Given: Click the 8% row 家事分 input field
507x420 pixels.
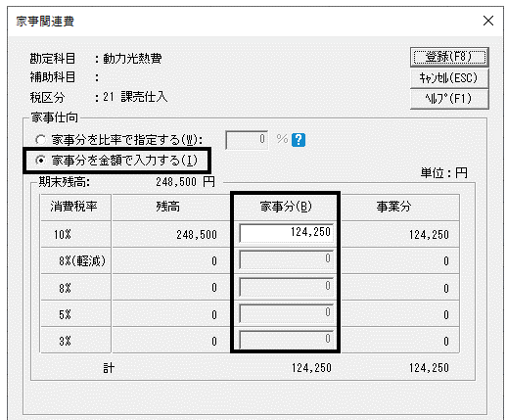Looking at the screenshot, I should (x=286, y=286).
